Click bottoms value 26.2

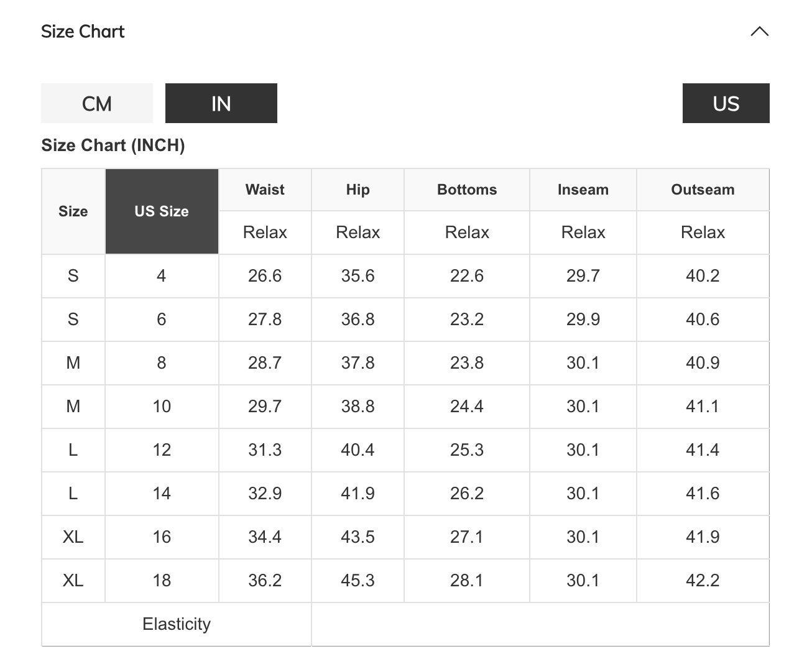point(467,494)
